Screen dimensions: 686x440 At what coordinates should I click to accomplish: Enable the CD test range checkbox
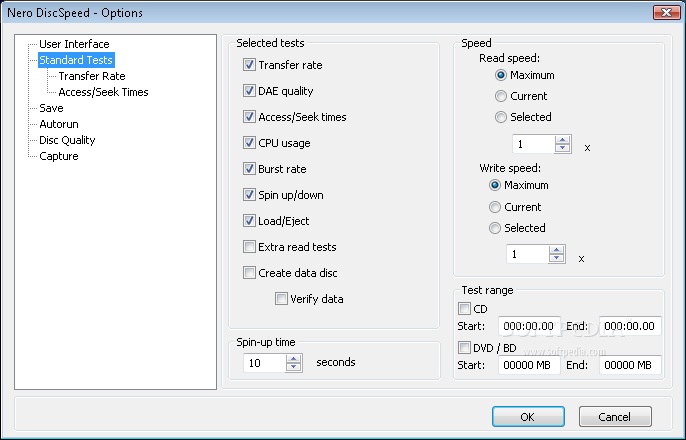click(x=464, y=309)
